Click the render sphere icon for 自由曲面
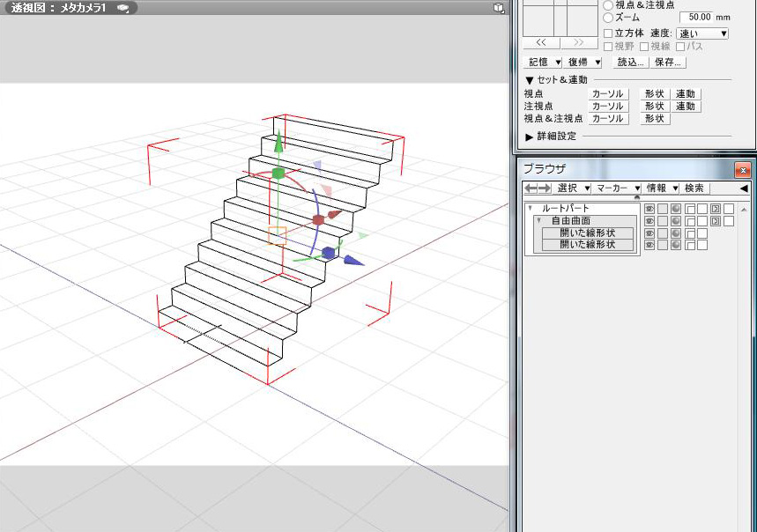The image size is (757, 532). (676, 221)
